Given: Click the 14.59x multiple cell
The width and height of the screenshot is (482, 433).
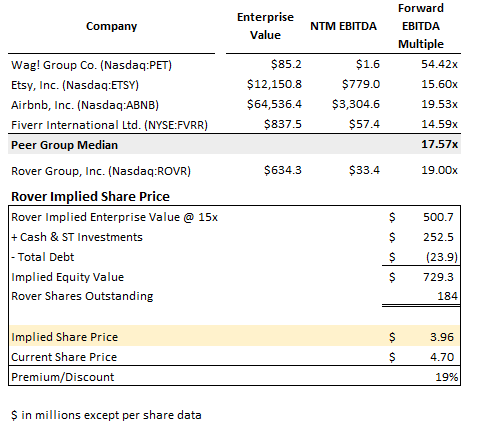Looking at the screenshot, I should (440, 124).
